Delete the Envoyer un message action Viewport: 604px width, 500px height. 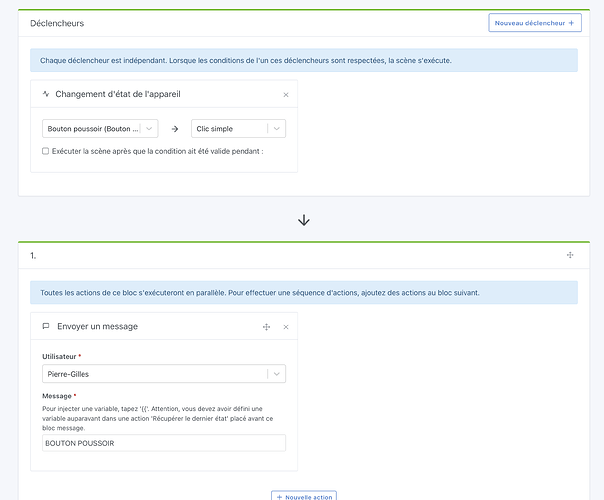point(286,327)
